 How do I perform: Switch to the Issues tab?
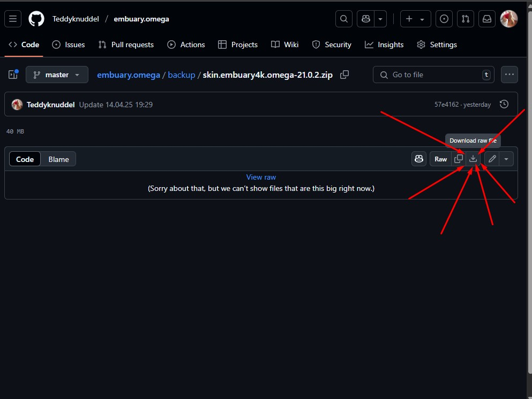(x=68, y=45)
